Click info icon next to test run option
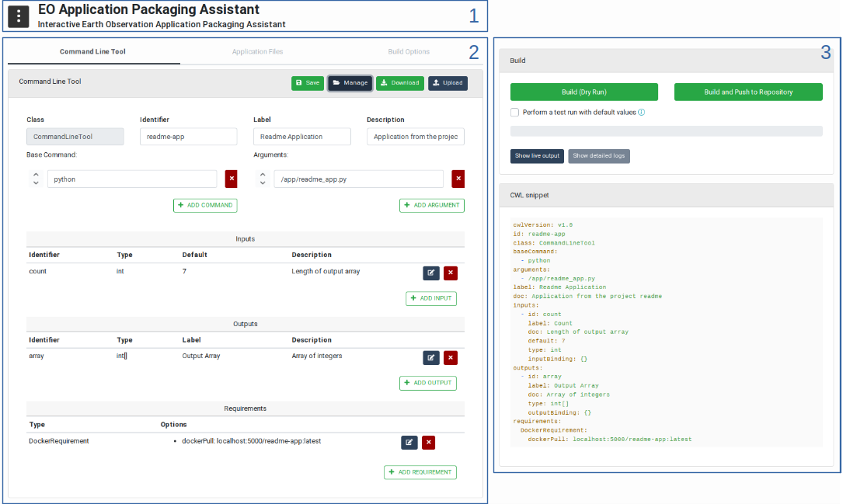Screen dimensions: 843x504 pos(642,113)
